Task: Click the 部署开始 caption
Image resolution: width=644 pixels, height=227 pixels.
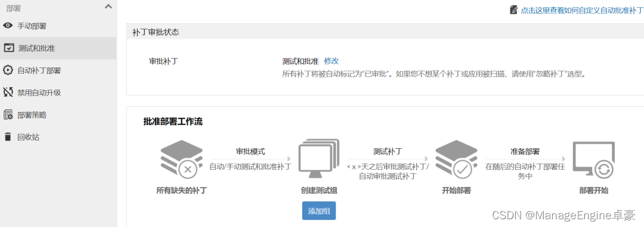Action: [594, 191]
